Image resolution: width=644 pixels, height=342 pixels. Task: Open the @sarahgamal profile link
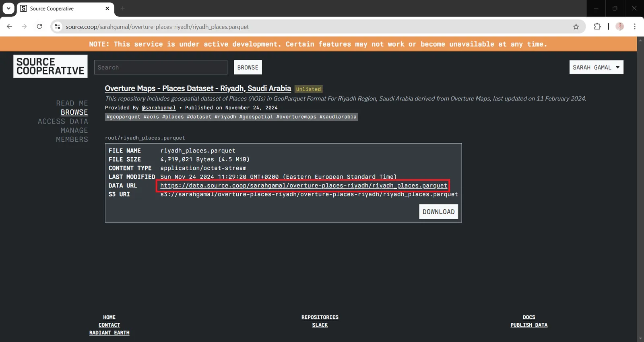[x=159, y=108]
